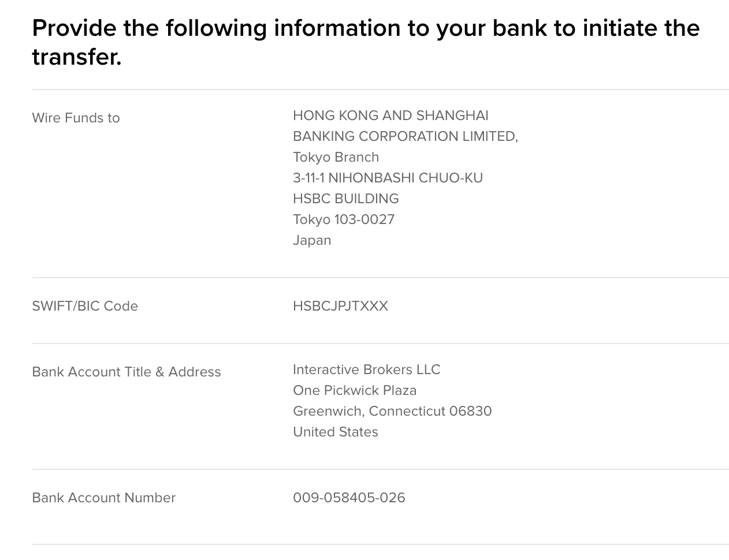Click the word 'transfer.' in the heading
The width and height of the screenshot is (729, 560).
[77, 57]
